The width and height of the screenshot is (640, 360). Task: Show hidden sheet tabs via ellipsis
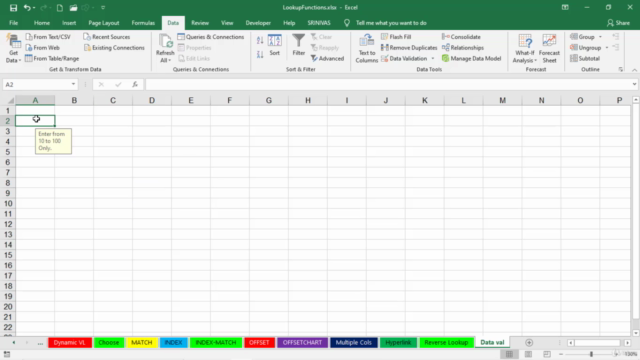click(x=40, y=343)
